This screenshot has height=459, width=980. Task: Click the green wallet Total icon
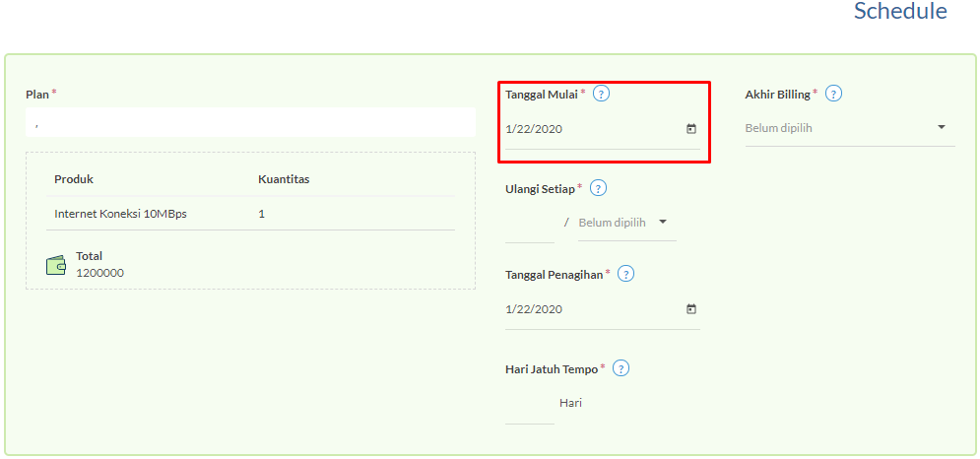coord(56,265)
